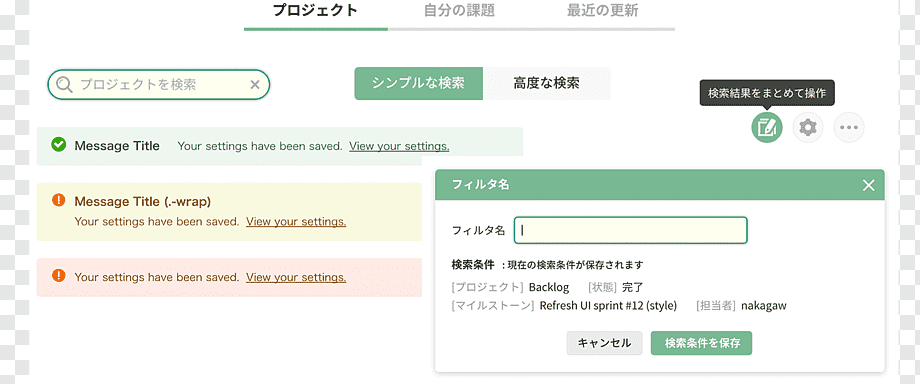Select 高度な検索 mode
Image resolution: width=920 pixels, height=384 pixels.
[546, 83]
